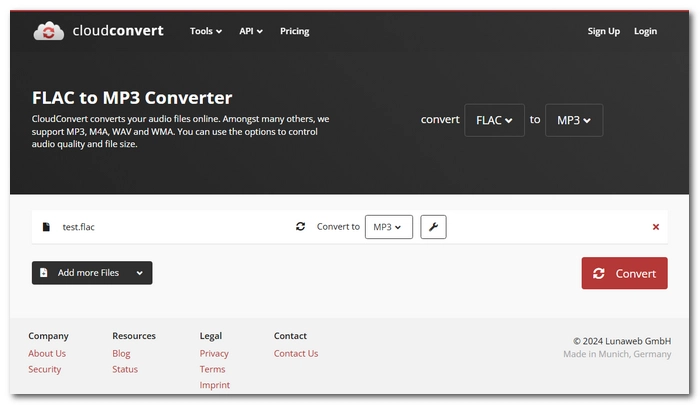Expand the MP3 target format dropdown in header
This screenshot has width=700, height=405.
574,120
